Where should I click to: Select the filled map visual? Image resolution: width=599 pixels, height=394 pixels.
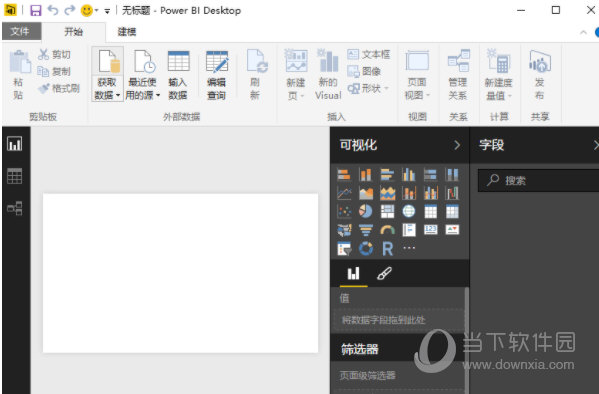click(344, 229)
